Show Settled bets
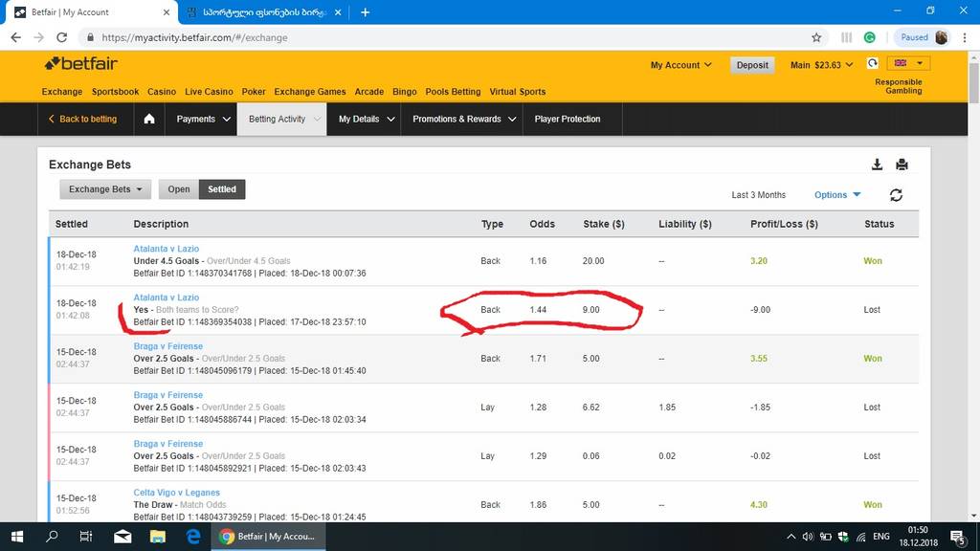 click(x=222, y=189)
